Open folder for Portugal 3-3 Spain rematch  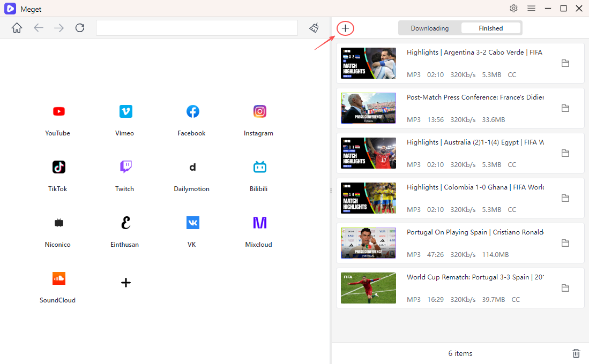point(565,288)
